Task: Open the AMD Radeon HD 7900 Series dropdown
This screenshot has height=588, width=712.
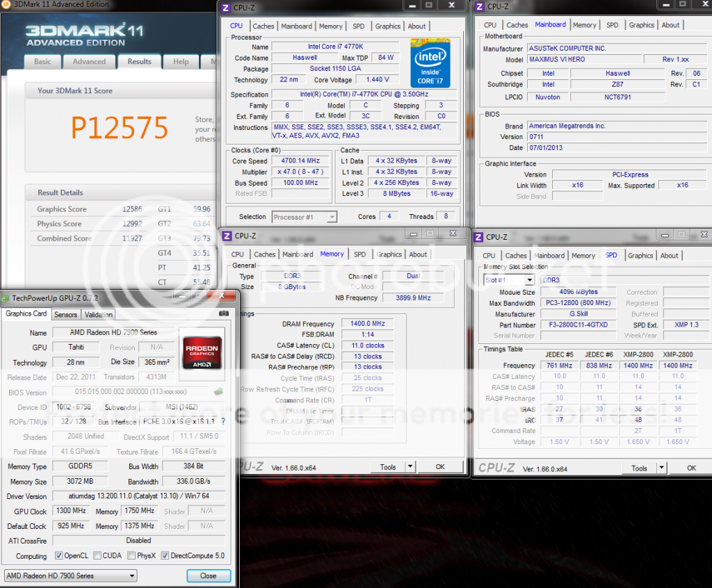Action: (70, 575)
